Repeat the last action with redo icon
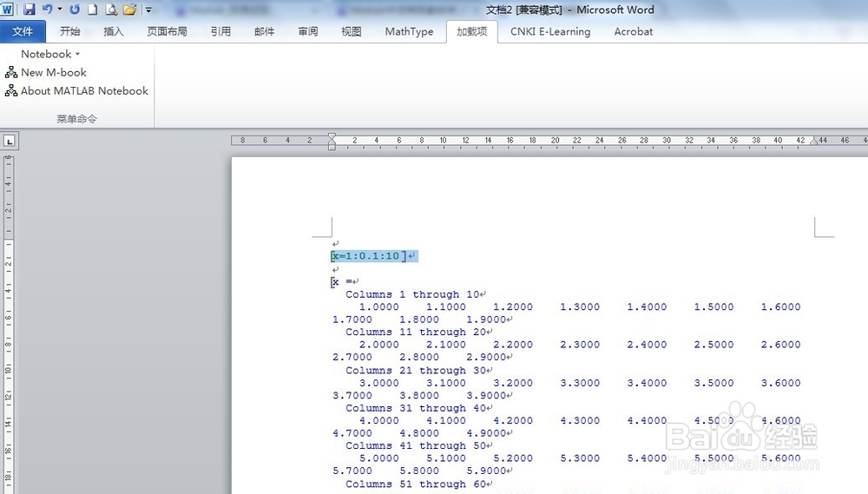Image resolution: width=868 pixels, height=494 pixels. pyautogui.click(x=75, y=10)
